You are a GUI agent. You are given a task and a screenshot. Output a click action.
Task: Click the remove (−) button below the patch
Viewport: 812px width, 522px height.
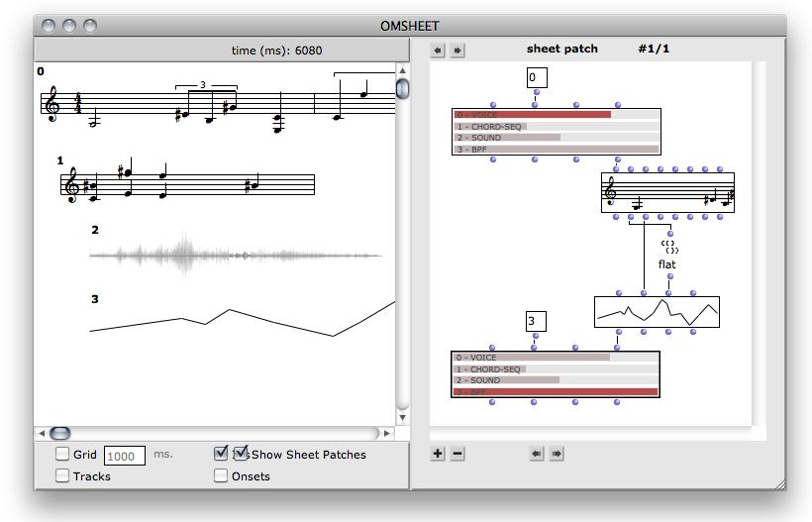(x=457, y=454)
